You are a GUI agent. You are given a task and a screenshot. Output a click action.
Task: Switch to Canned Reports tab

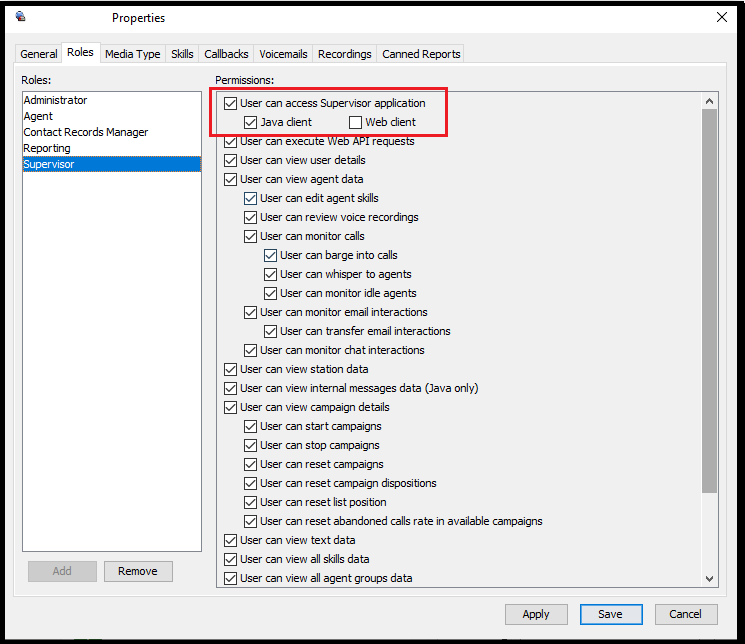click(x=421, y=54)
